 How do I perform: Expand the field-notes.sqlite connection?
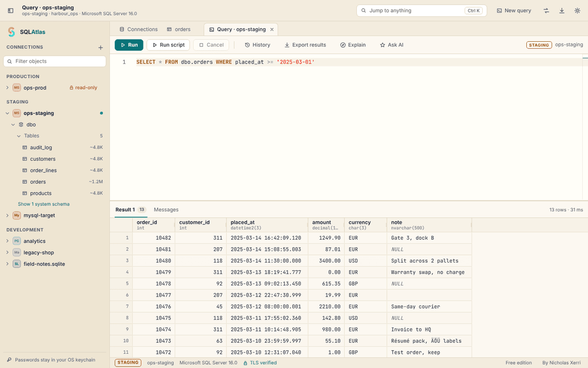(x=7, y=264)
